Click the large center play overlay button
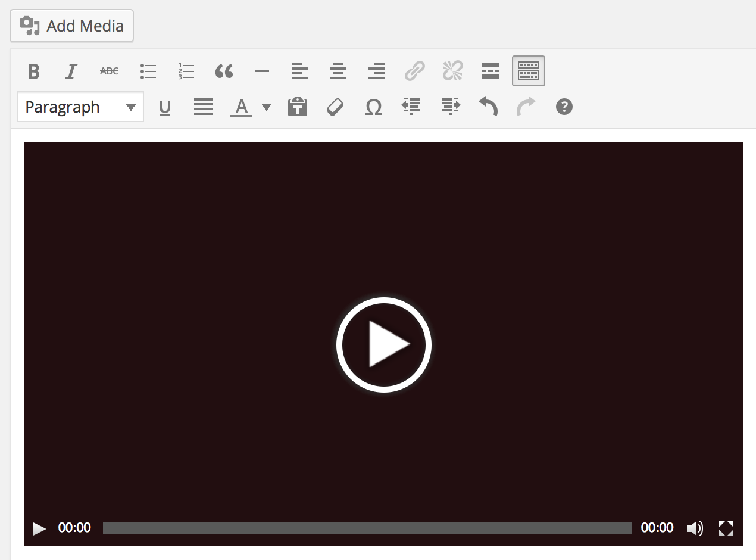The image size is (756, 560). [x=384, y=344]
